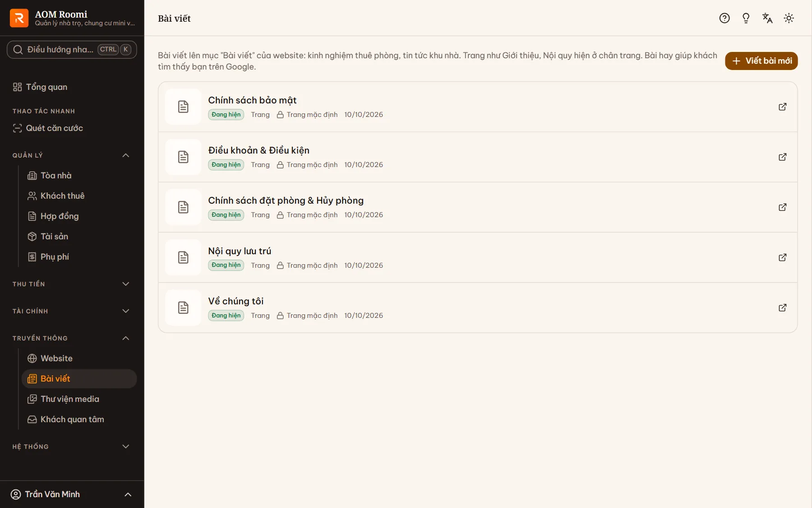
Task: Open the language translate icon
Action: click(767, 18)
